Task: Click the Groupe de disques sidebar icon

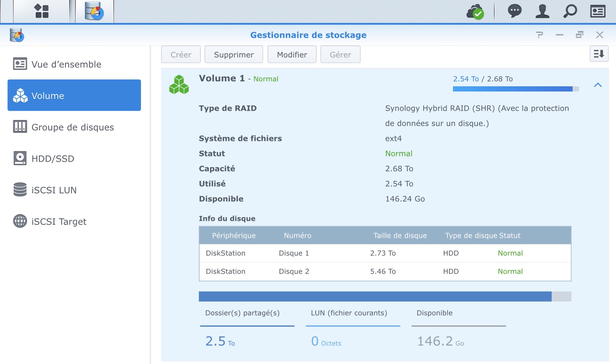Action: [x=20, y=127]
